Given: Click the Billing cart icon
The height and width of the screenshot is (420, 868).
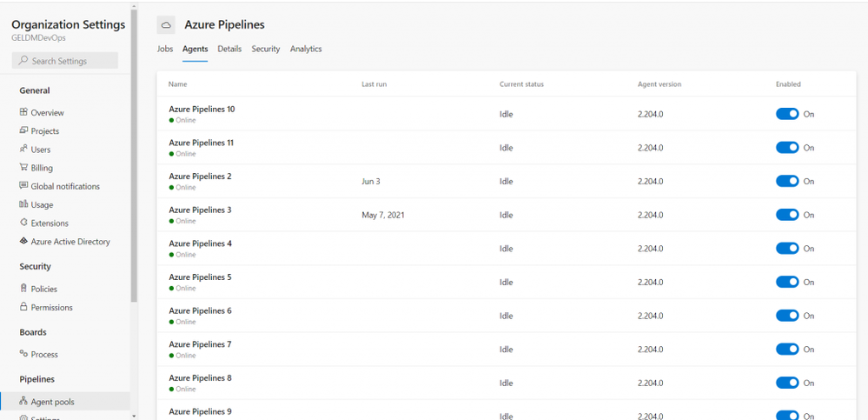Looking at the screenshot, I should (23, 168).
